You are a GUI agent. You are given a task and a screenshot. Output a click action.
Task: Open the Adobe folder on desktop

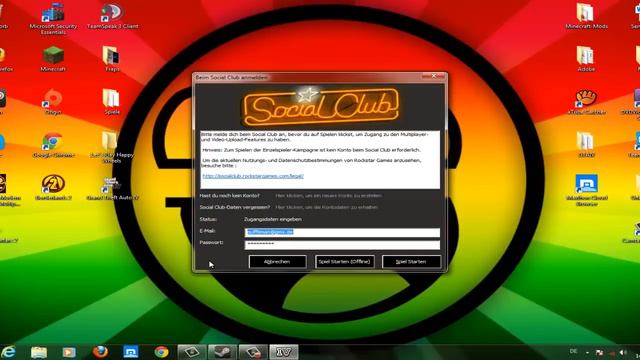tap(586, 60)
